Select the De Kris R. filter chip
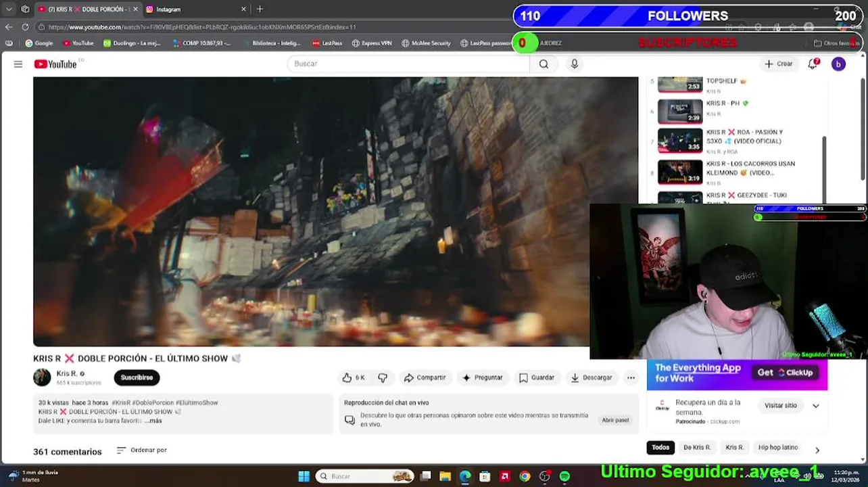Viewport: 868px width, 487px height. click(697, 447)
